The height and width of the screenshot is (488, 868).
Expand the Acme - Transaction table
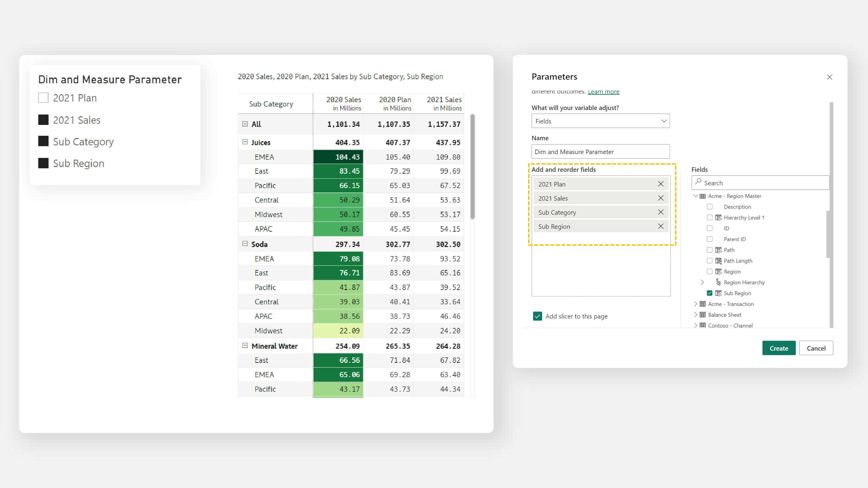coord(695,304)
